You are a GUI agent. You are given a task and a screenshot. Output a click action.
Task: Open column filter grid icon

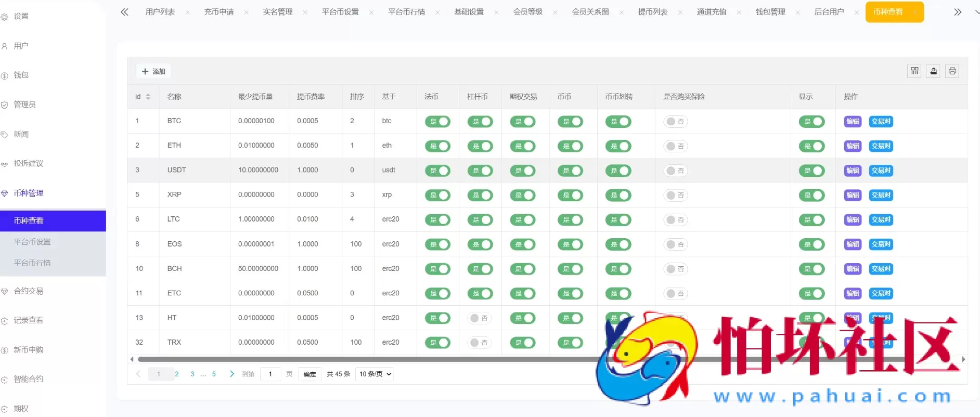coord(914,71)
